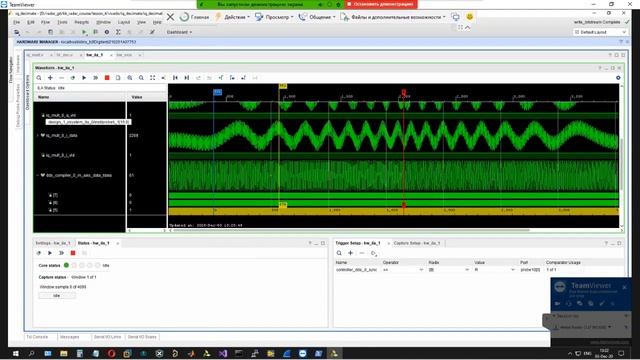The width and height of the screenshot is (640, 360).
Task: Open Vivado settings gear in the main toolbar
Action: click(107, 32)
